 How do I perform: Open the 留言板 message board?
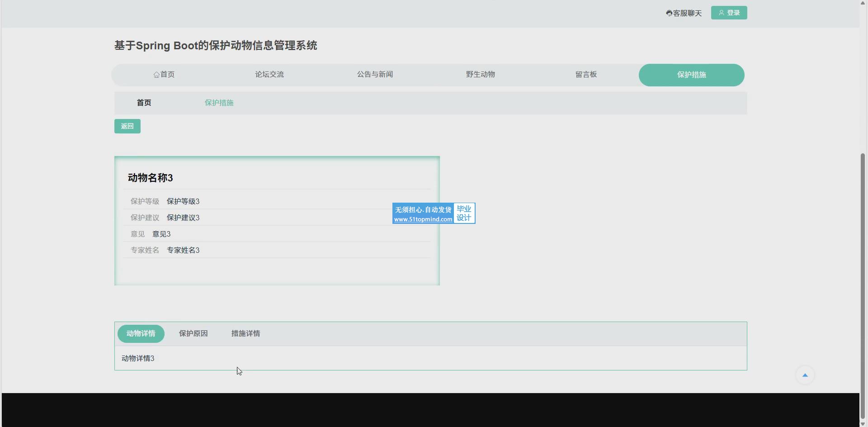[x=586, y=75]
